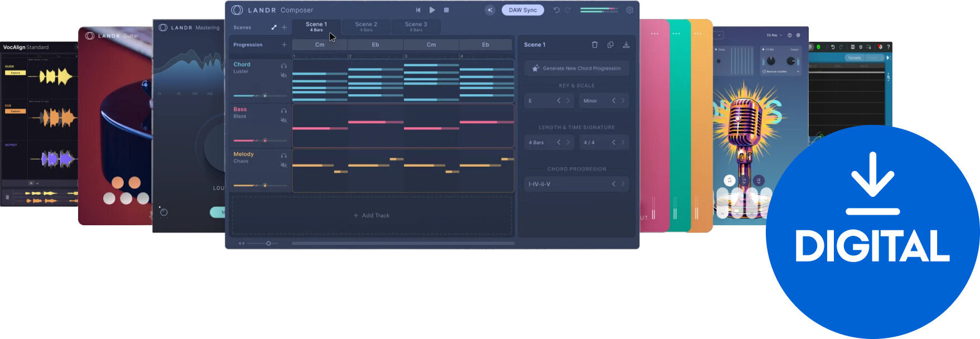The width and height of the screenshot is (980, 339).
Task: Click the Chord track name
Action: pos(242,65)
